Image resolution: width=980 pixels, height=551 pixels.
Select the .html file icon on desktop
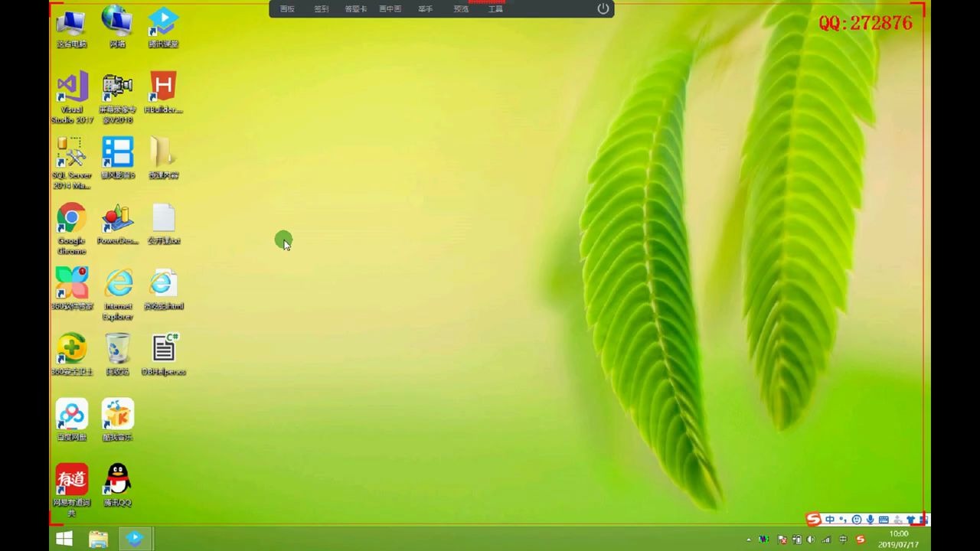pyautogui.click(x=163, y=289)
